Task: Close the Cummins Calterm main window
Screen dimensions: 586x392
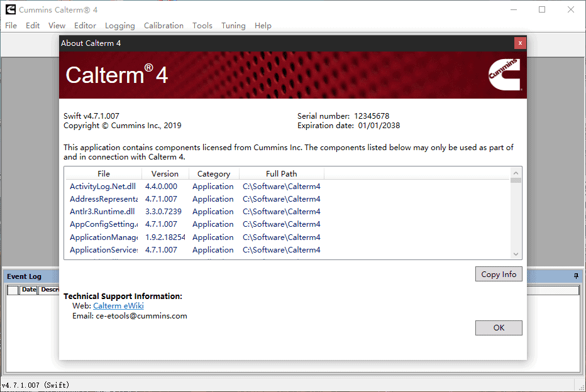Action: point(571,9)
